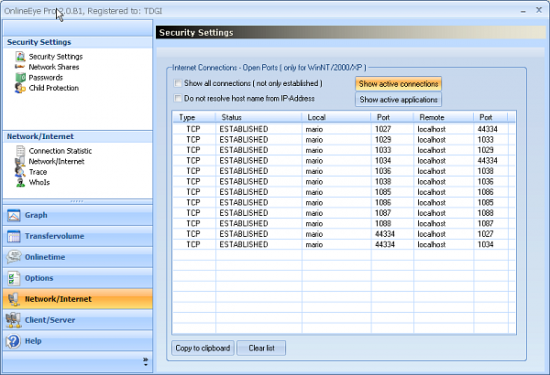
Task: Select WhoIs entry
Action: tap(39, 182)
